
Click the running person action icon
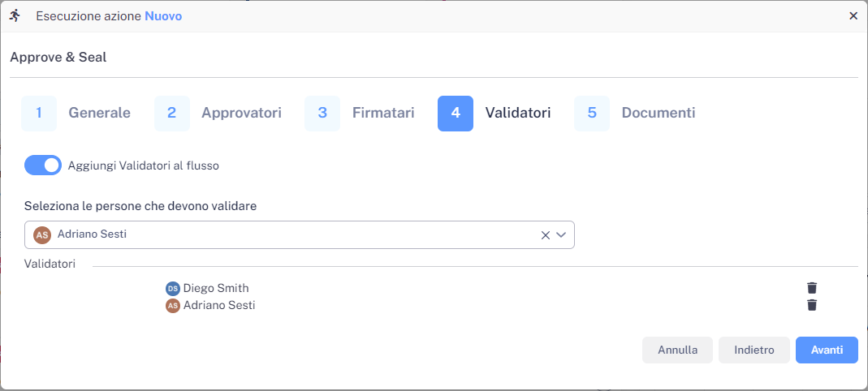click(x=15, y=15)
